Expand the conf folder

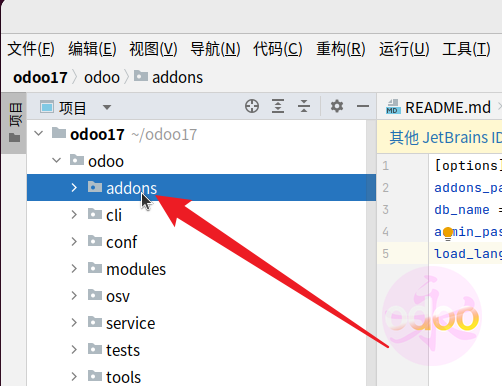click(74, 242)
